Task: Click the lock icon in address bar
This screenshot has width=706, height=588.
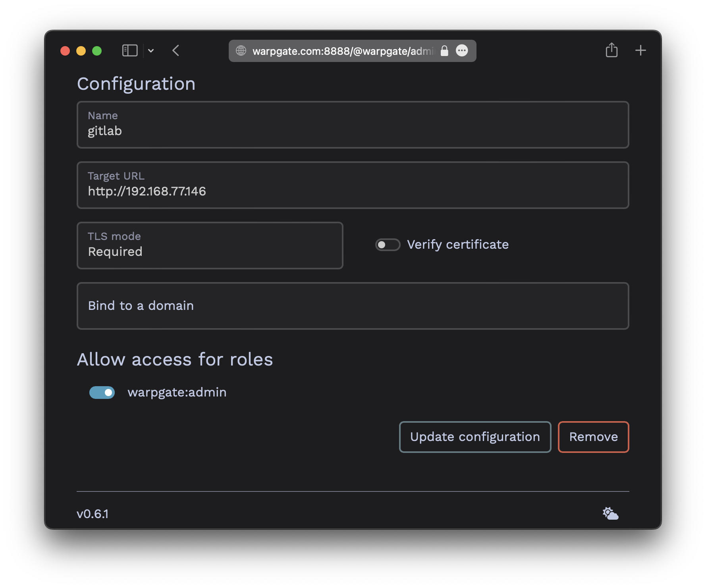Action: pos(444,50)
